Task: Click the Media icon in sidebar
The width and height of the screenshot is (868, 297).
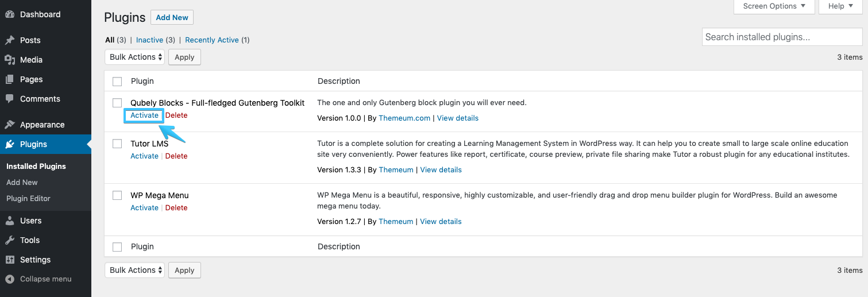Action: coord(10,60)
